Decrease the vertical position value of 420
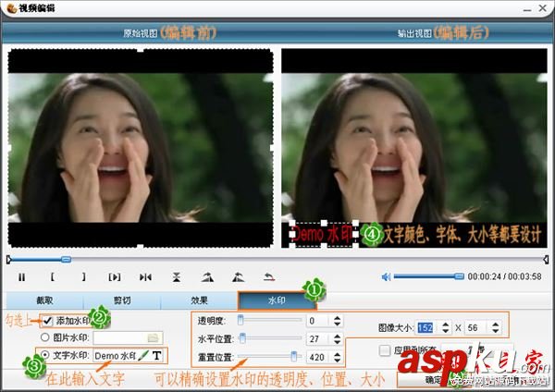555x392 pixels. [x=337, y=361]
